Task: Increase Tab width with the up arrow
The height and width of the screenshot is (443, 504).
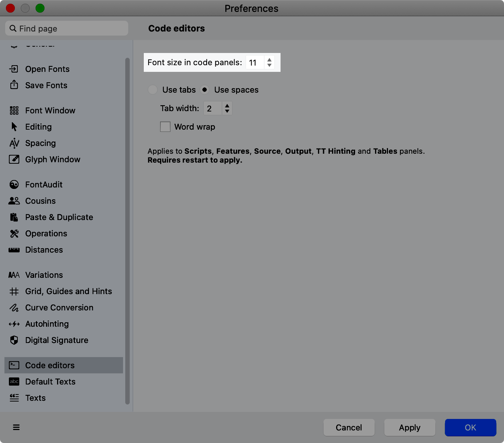Action: pos(227,106)
